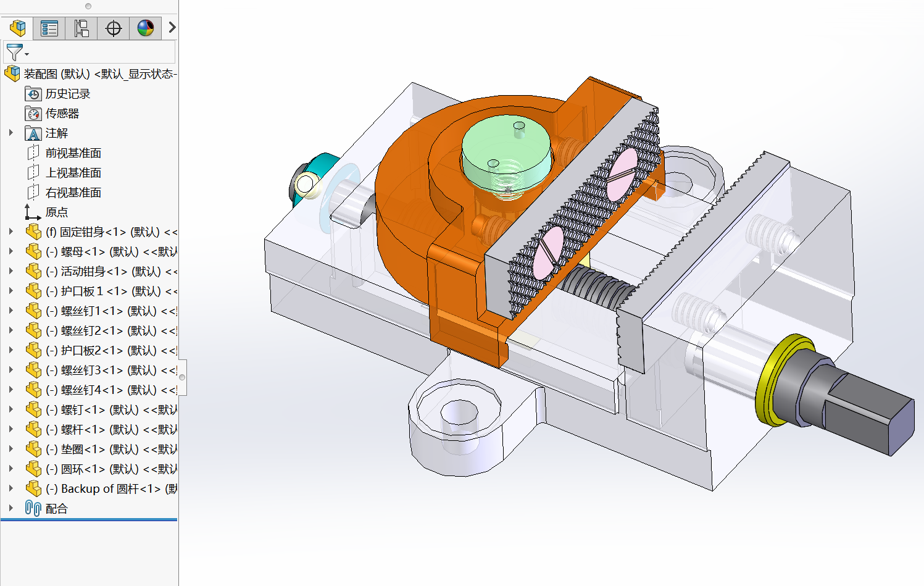Select the 传感器 sensors item
924x586 pixels.
click(62, 114)
